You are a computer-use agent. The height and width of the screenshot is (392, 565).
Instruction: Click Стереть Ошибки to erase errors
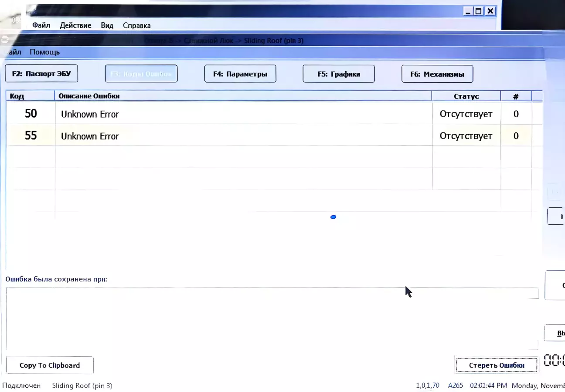[496, 365]
